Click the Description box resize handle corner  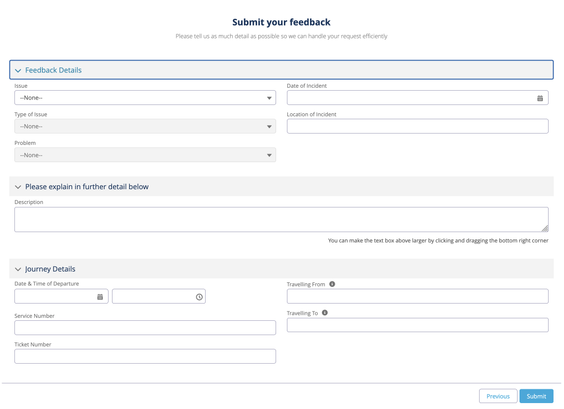click(x=545, y=228)
